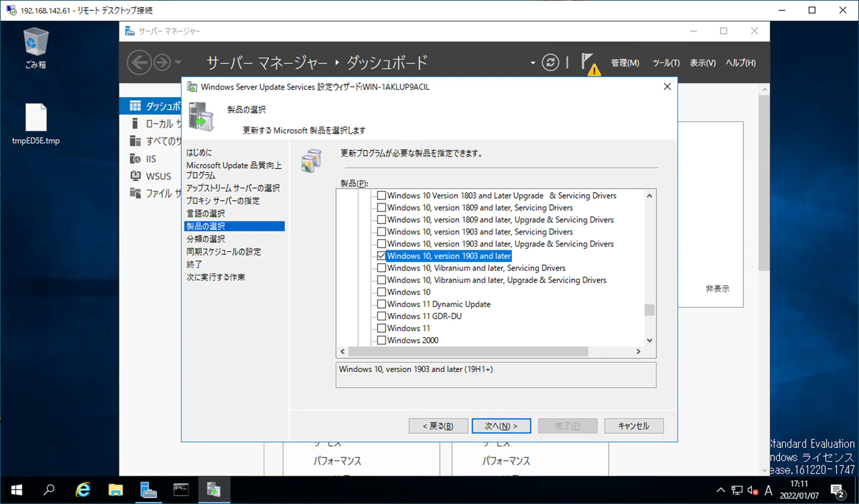Viewport: 859px width, 504px height.
Task: Click the muted volume tray icon
Action: click(x=753, y=490)
